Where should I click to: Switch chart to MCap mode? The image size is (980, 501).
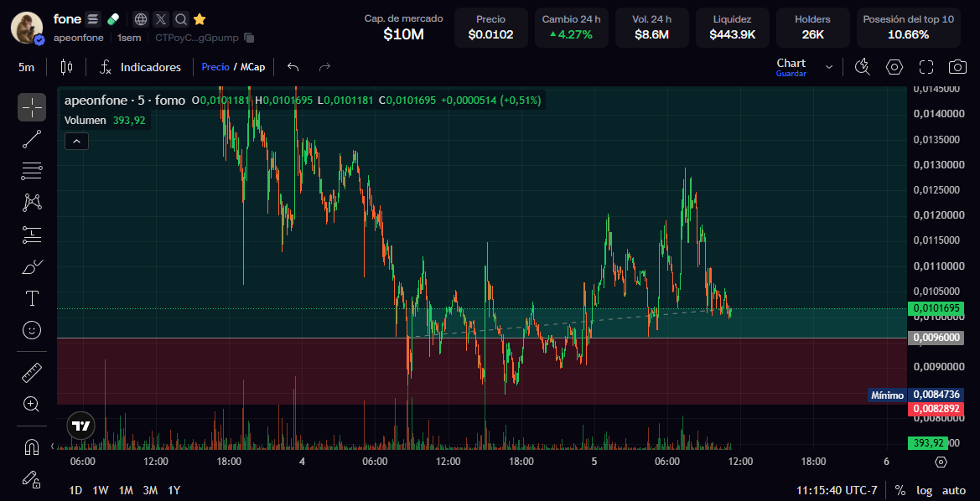253,67
